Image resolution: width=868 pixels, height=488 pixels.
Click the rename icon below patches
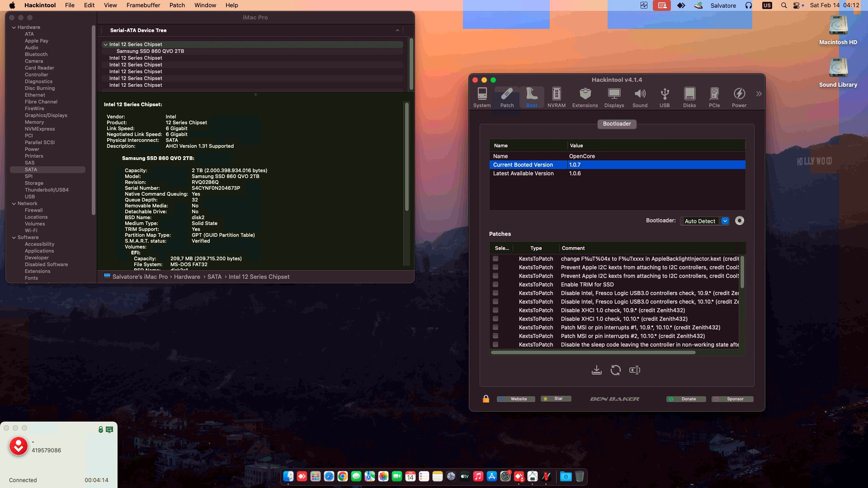coord(635,370)
